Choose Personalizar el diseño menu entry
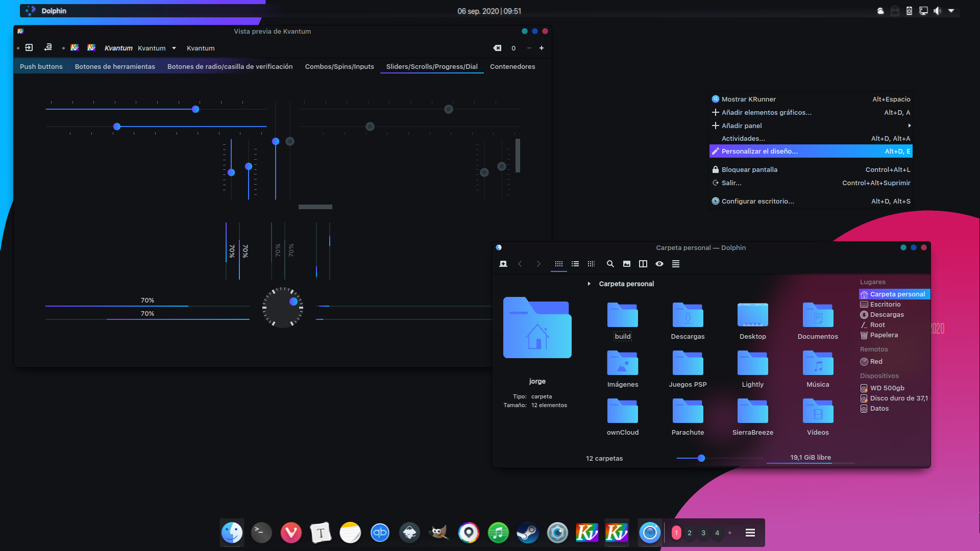 pos(811,151)
